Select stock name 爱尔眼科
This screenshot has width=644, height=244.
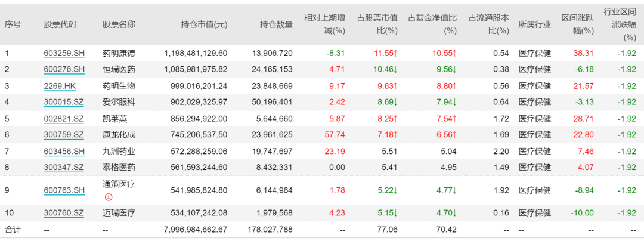point(119,102)
